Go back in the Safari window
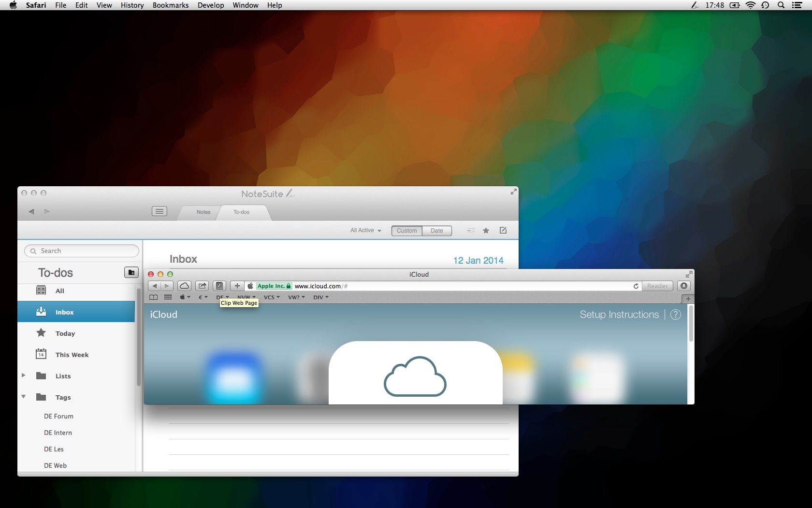Viewport: 812px width, 508px height. [155, 286]
